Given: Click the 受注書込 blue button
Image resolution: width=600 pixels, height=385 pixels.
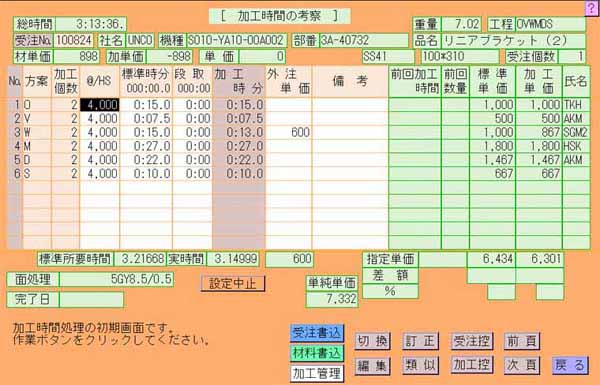Looking at the screenshot, I should 317,333.
